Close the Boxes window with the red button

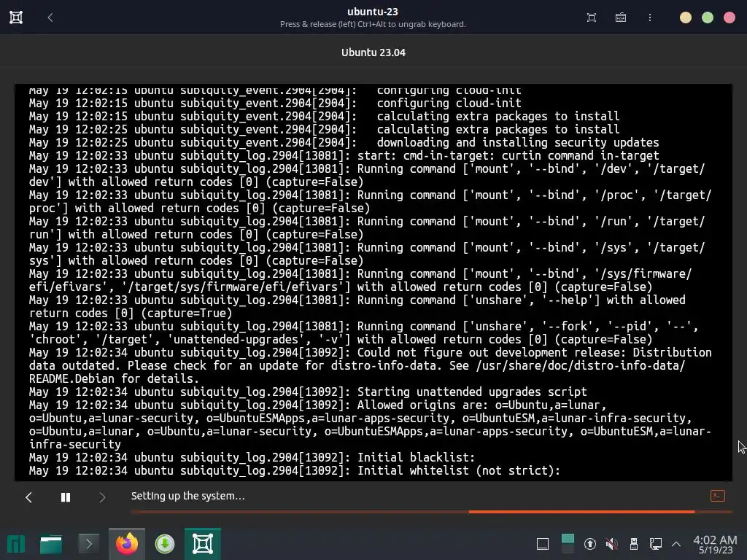click(729, 17)
